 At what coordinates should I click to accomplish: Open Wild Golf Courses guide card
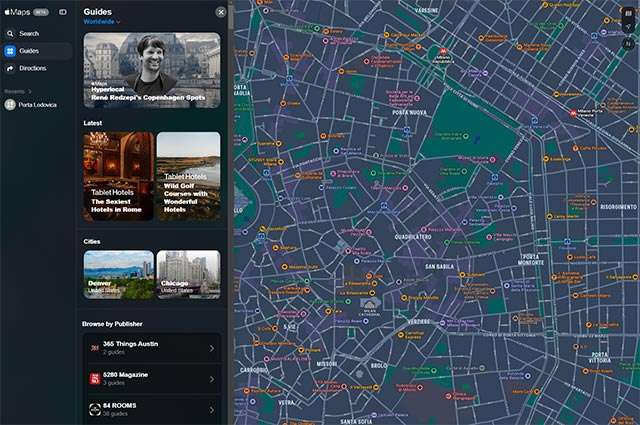coord(188,176)
